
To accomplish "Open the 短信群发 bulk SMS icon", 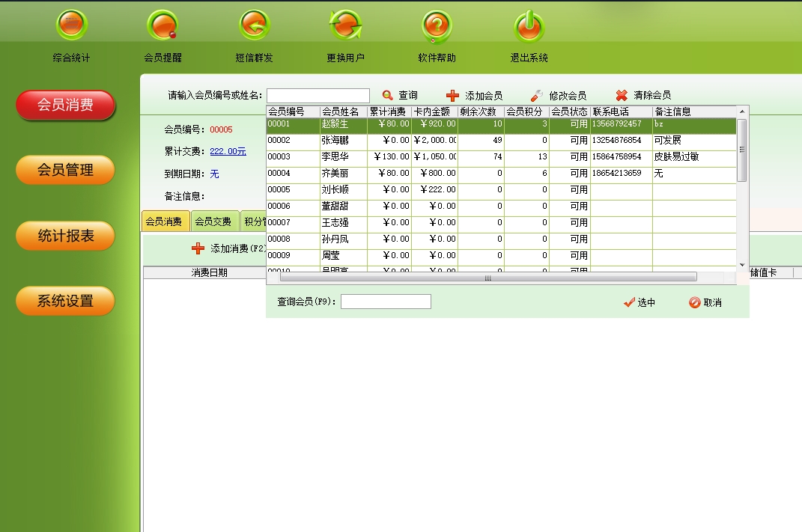I will click(254, 26).
